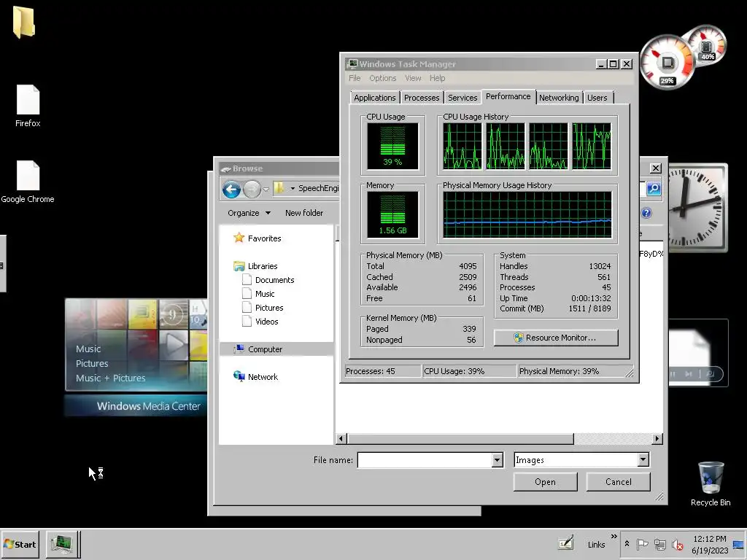The height and width of the screenshot is (560, 747).
Task: Click the CPU meter gadget
Action: [667, 63]
